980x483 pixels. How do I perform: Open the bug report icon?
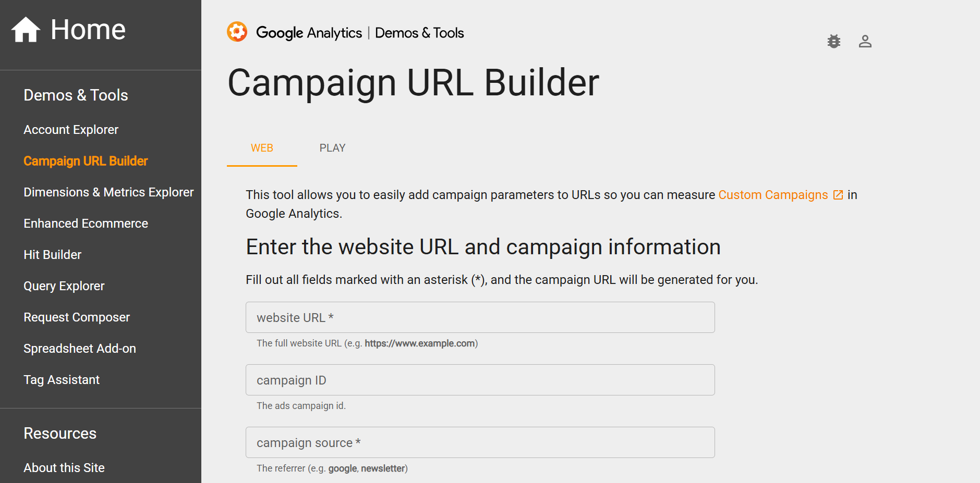tap(834, 41)
